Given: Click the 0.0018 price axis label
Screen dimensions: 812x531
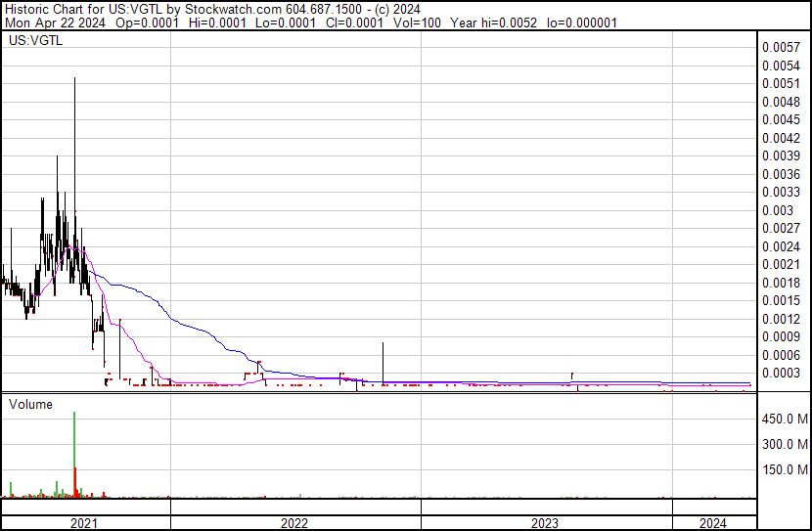Looking at the screenshot, I should point(782,283).
